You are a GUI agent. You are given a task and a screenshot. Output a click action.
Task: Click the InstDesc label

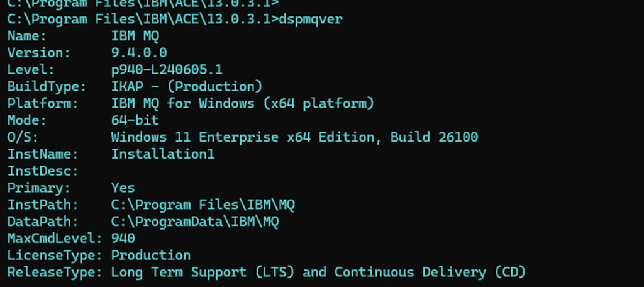coord(43,171)
